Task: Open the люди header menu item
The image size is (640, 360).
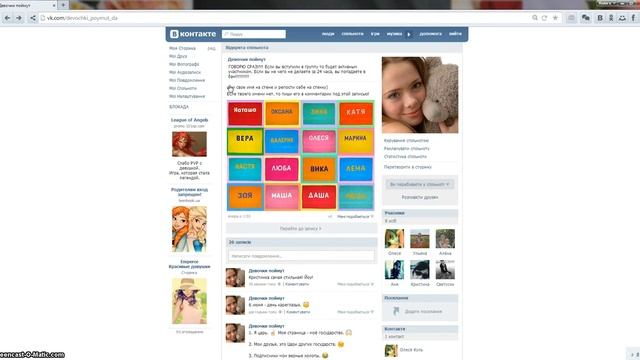Action: click(328, 34)
